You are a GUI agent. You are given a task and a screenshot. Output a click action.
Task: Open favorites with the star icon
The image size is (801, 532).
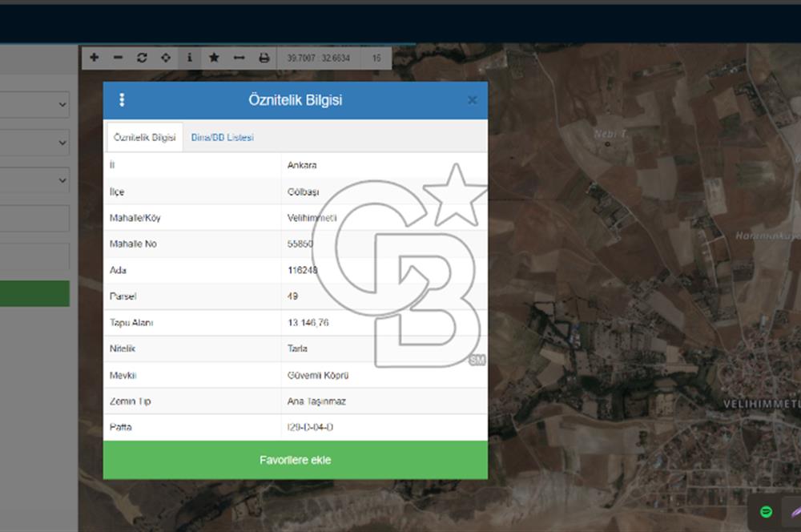click(x=214, y=58)
